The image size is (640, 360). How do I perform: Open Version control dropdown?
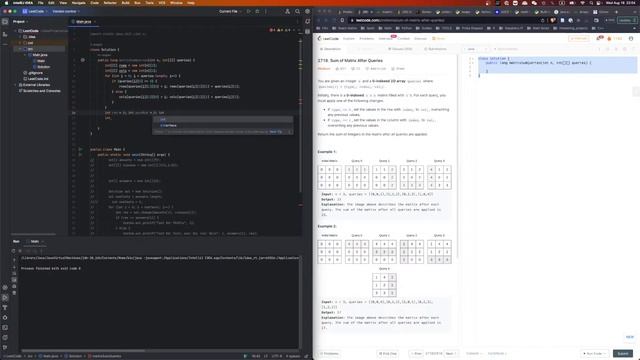[66, 11]
